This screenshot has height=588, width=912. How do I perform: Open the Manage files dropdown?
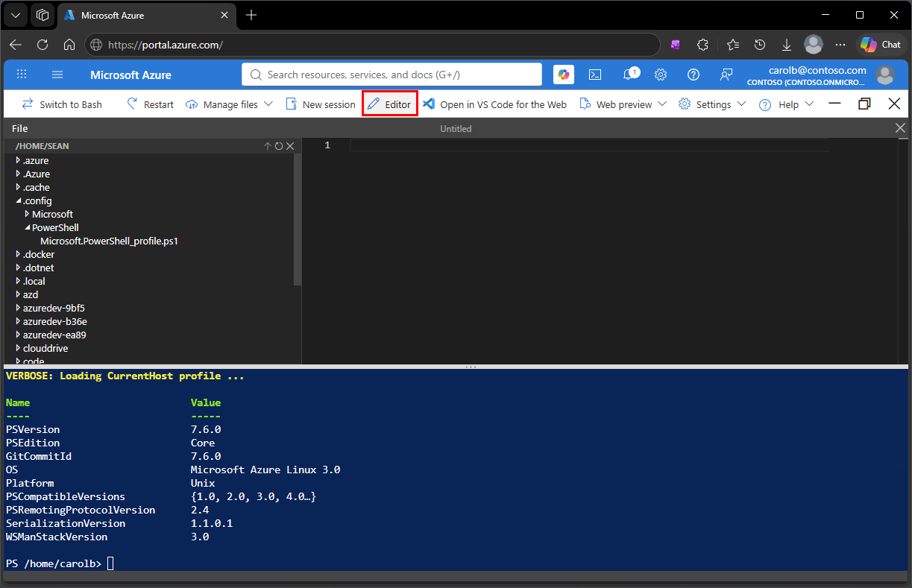(229, 104)
